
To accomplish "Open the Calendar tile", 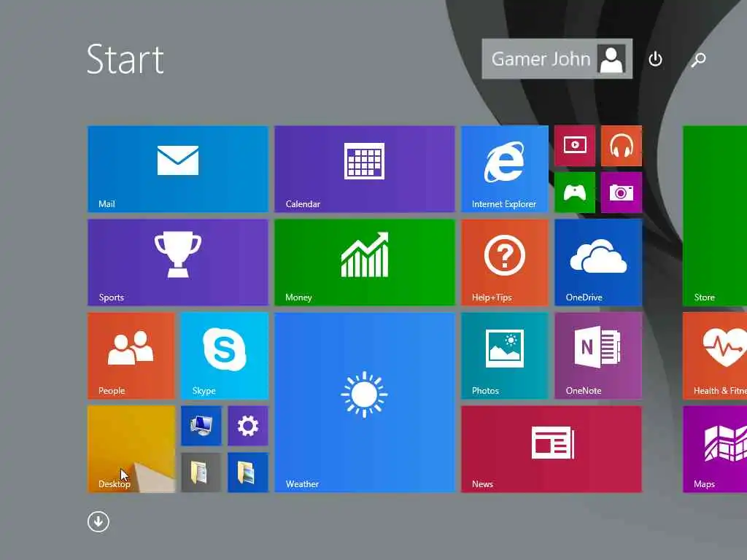I will pos(365,168).
